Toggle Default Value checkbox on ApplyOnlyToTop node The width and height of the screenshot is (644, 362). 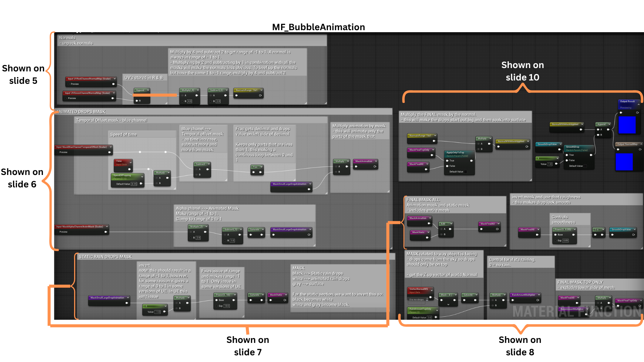pos(465,172)
